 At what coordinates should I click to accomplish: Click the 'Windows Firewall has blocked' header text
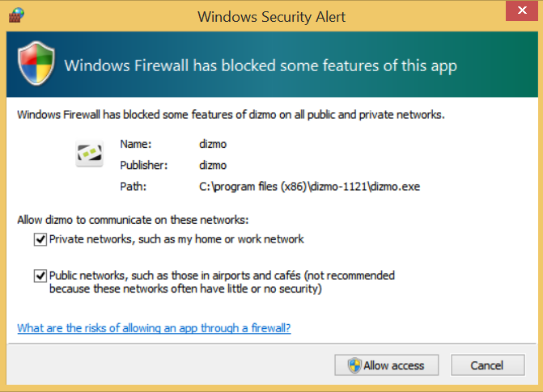(260, 65)
